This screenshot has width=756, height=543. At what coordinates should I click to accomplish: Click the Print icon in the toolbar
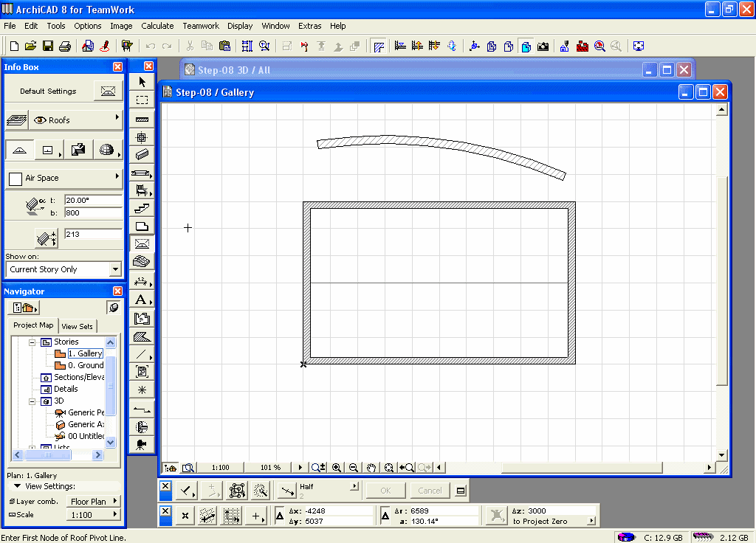(x=65, y=46)
